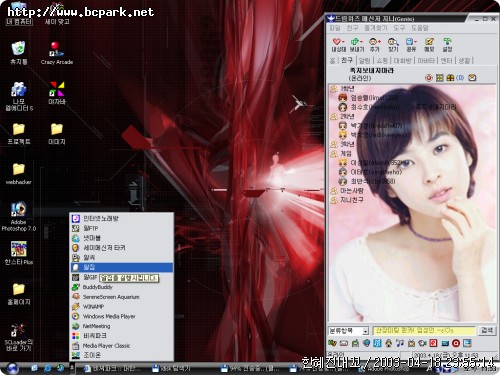The image size is (500, 375).
Task: Click the globe icon in Genie bottom bar
Action: (366, 343)
